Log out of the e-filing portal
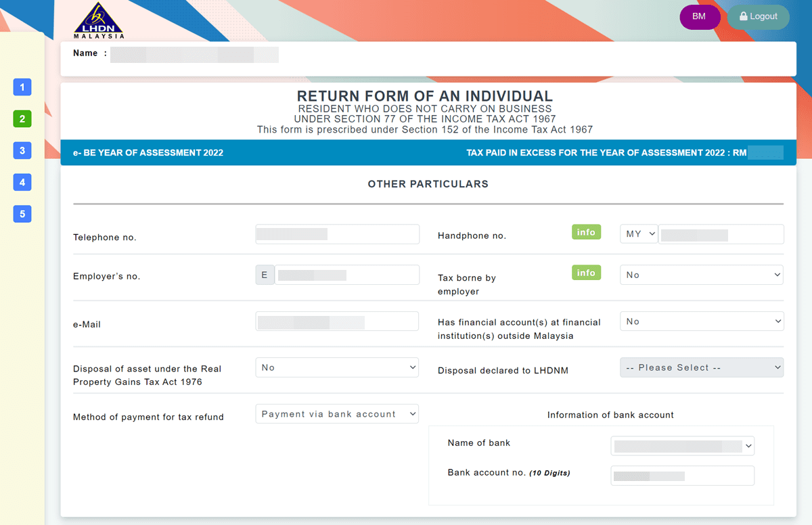The height and width of the screenshot is (525, 812). coord(758,17)
